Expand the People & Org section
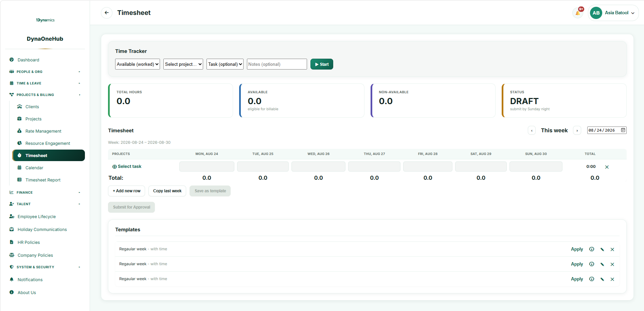Image resolution: width=644 pixels, height=311 pixels. pos(45,72)
